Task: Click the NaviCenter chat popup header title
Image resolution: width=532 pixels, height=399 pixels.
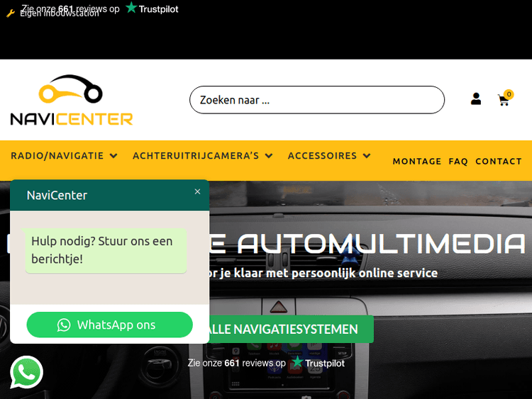Action: coord(57,196)
